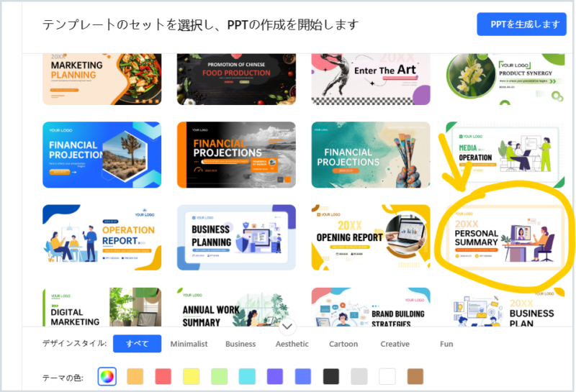The image size is (576, 392).
Task: Select the Fun design style
Action: tap(446, 344)
